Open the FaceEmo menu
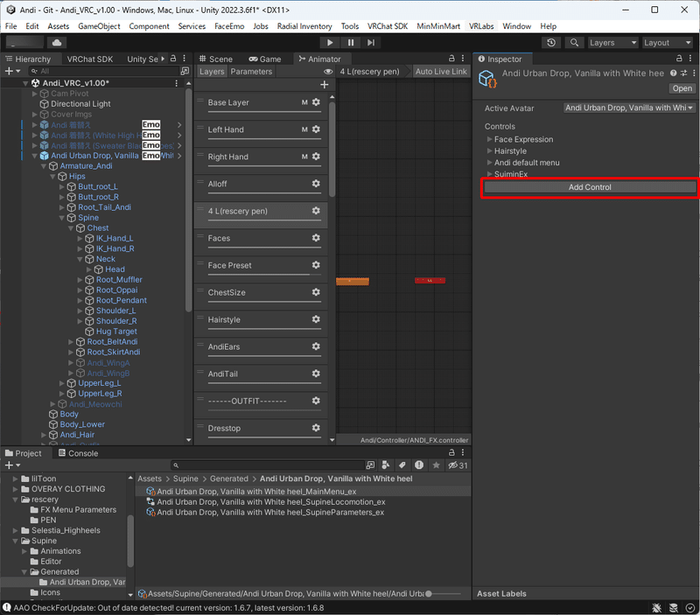This screenshot has width=700, height=615. tap(229, 26)
